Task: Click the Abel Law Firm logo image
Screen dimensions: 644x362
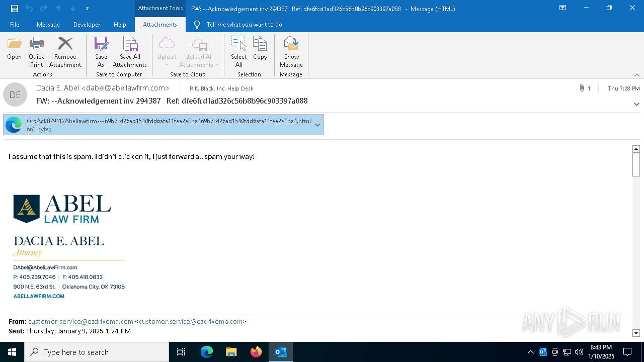Action: click(x=62, y=209)
